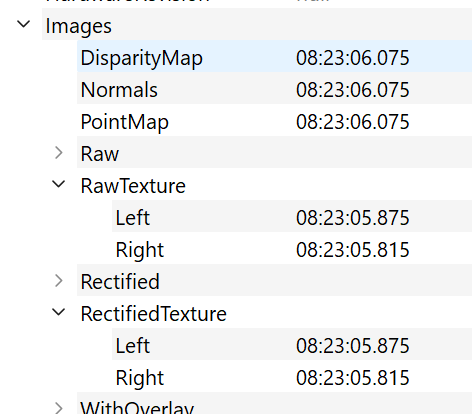The width and height of the screenshot is (472, 414).
Task: Select the Images tree label
Action: 79,26
